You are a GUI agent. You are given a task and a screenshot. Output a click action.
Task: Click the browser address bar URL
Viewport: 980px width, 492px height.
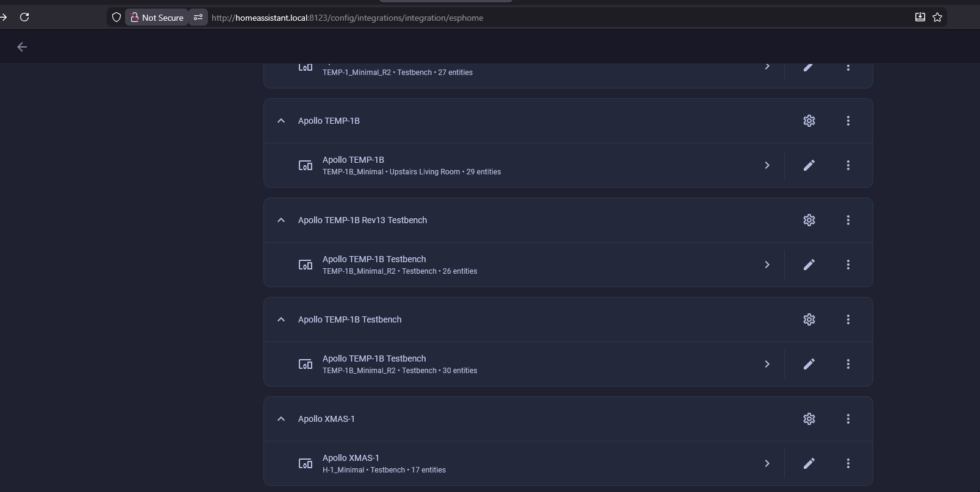(348, 18)
